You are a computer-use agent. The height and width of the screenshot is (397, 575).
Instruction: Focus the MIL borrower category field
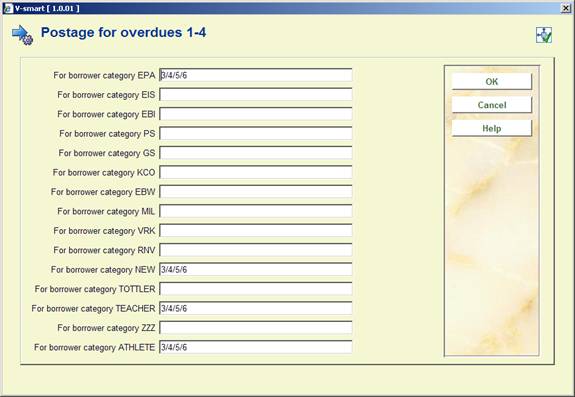tap(256, 211)
